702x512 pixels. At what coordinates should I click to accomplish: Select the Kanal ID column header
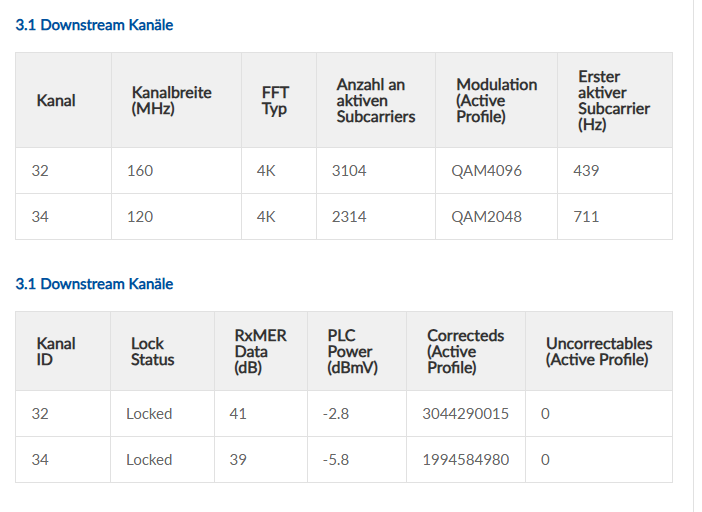pos(56,351)
